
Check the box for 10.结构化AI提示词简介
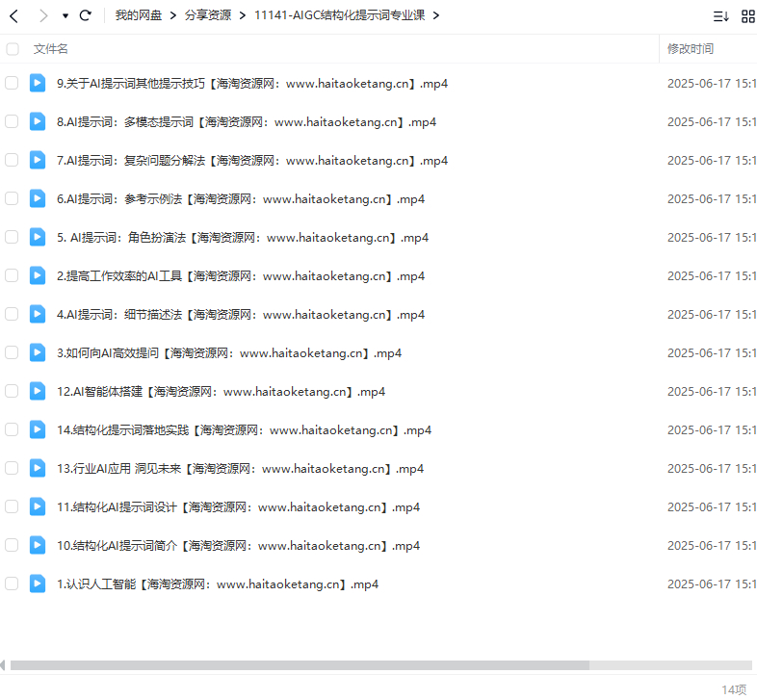[12, 546]
